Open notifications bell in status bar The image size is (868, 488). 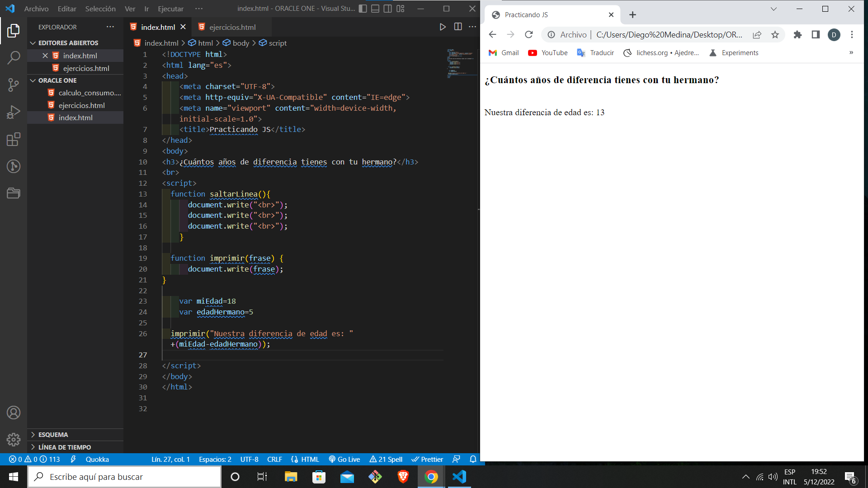click(473, 459)
